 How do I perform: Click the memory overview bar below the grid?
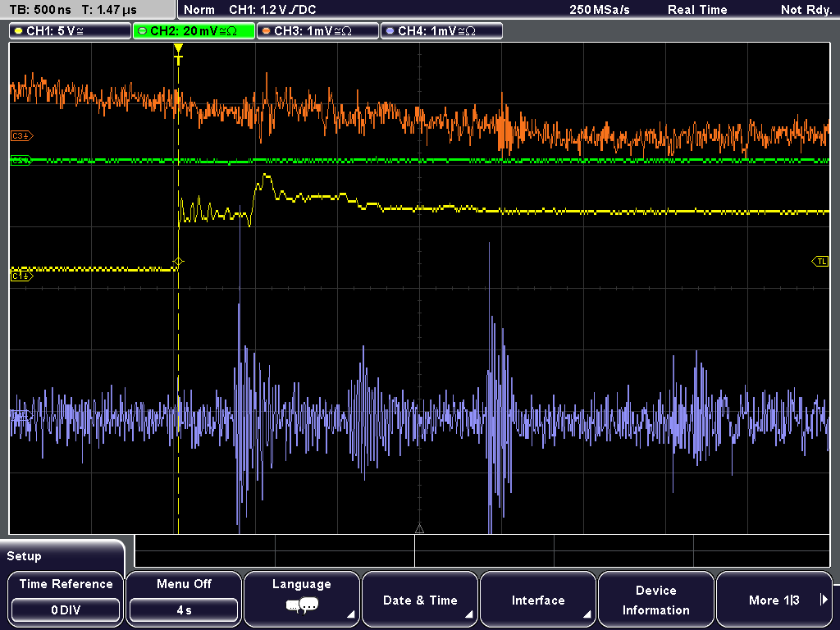(x=482, y=551)
